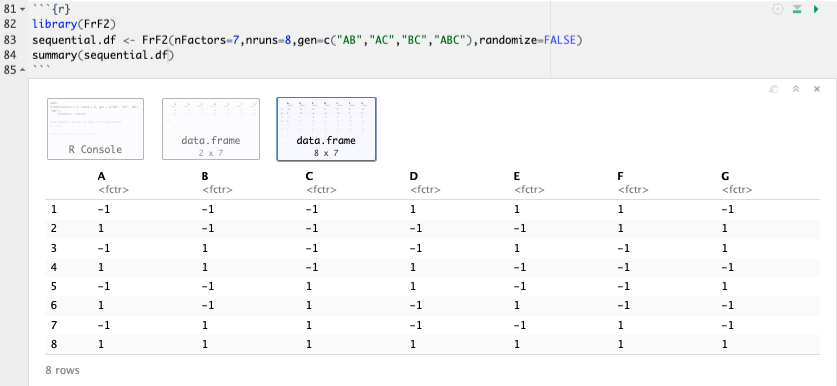Click the row 7 value in column F
837x386 pixels.
tap(620, 325)
